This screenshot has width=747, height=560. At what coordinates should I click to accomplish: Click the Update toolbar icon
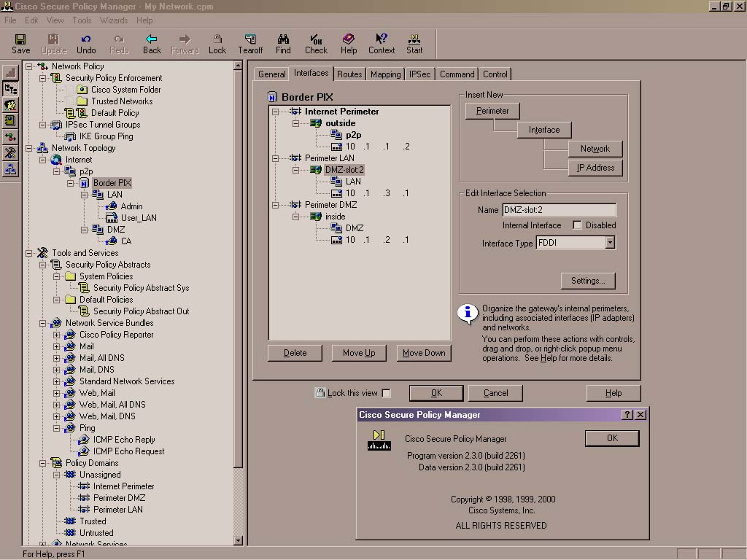pos(53,44)
